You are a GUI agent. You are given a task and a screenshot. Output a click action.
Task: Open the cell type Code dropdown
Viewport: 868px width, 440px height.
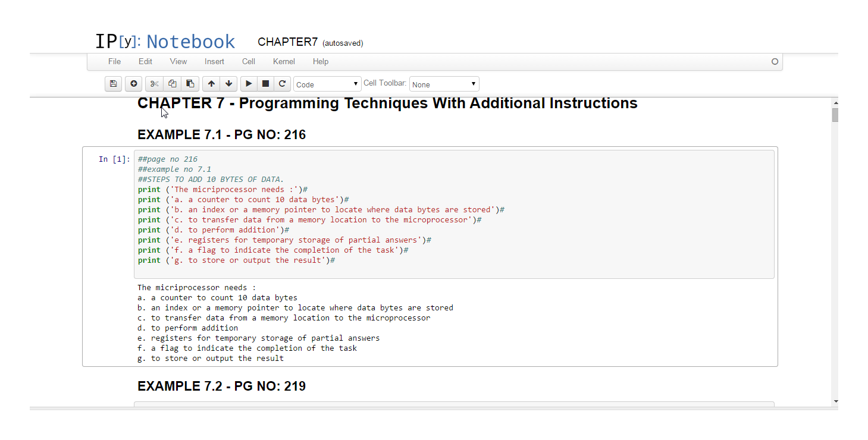[327, 84]
